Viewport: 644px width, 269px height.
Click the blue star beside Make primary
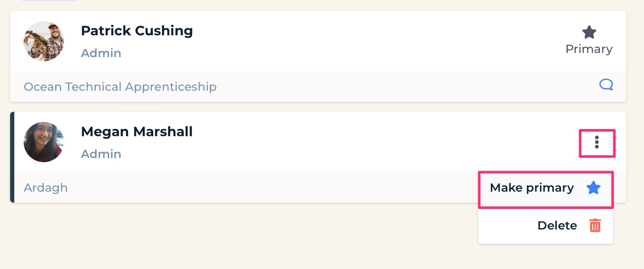point(593,188)
